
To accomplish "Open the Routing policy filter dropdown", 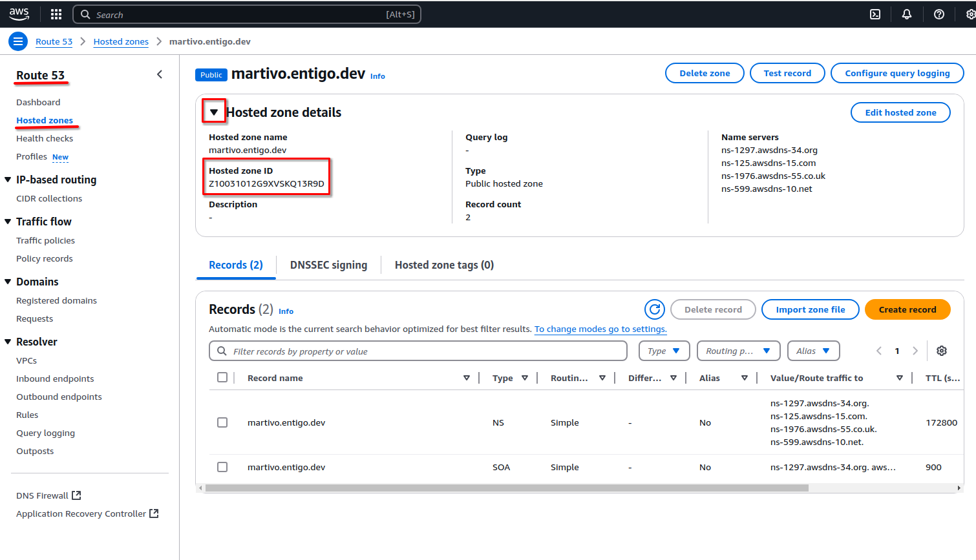I will click(x=739, y=351).
